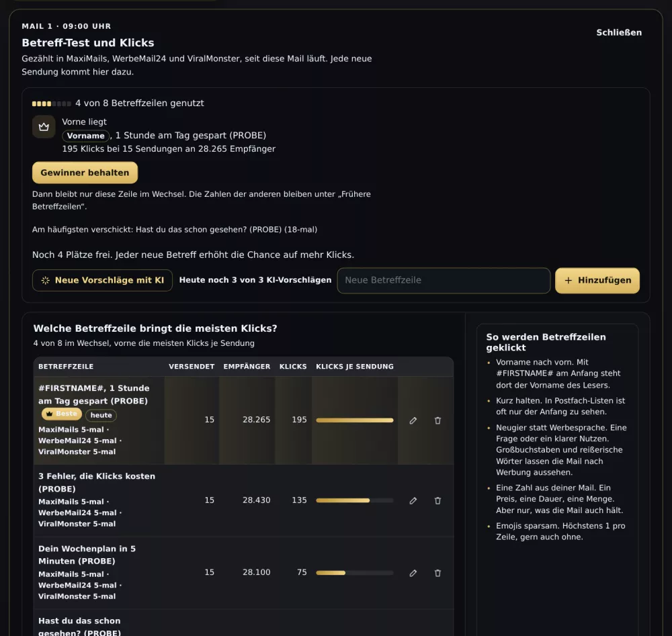Sort by 'Versendet' column header
672x636 pixels.
pos(191,367)
